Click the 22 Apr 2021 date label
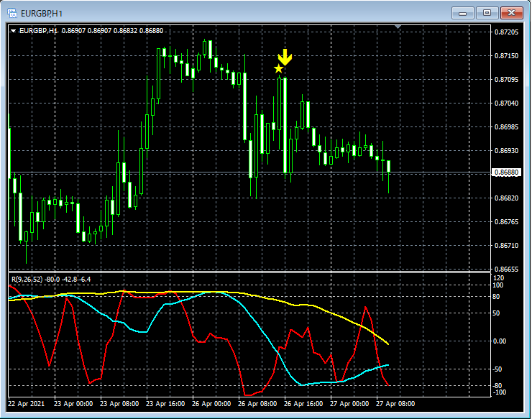 coord(26,404)
